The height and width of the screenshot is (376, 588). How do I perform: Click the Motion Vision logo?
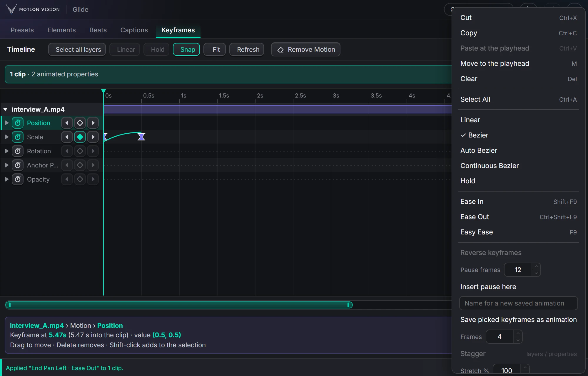tap(33, 9)
